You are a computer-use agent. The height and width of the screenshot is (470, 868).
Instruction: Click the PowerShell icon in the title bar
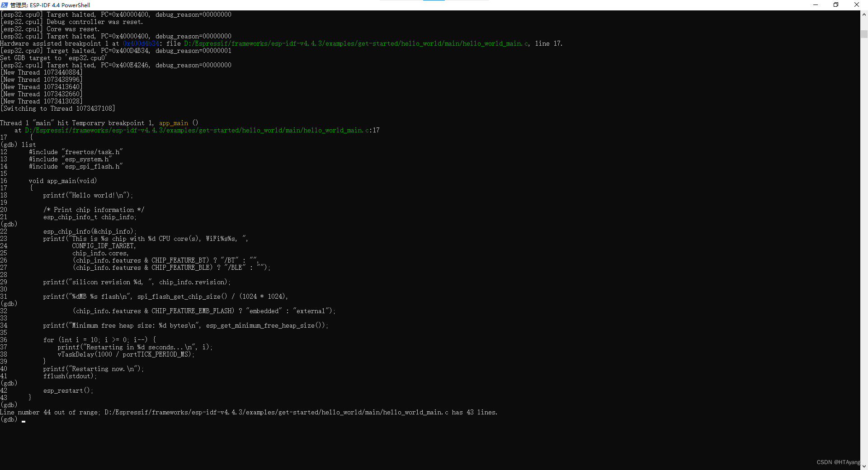(x=5, y=5)
